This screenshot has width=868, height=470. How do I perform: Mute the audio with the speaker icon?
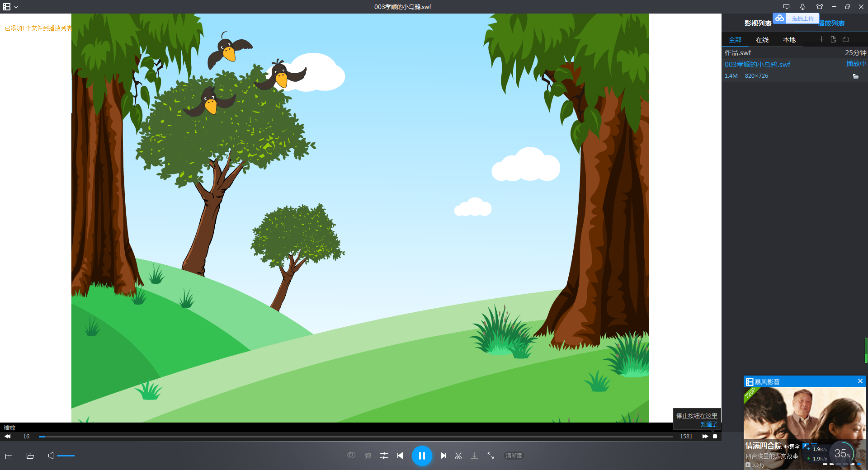click(x=51, y=456)
